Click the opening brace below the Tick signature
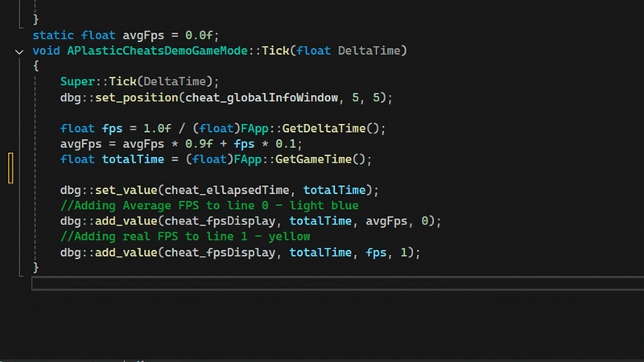 [x=35, y=67]
